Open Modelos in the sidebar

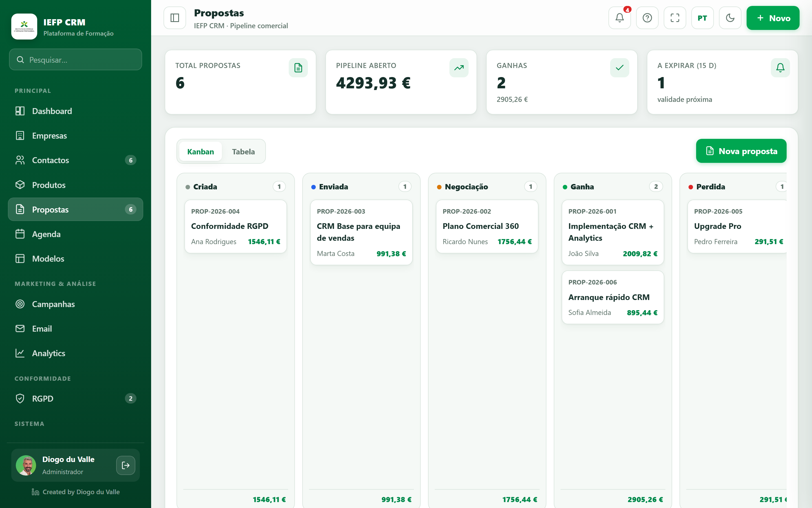click(76, 258)
